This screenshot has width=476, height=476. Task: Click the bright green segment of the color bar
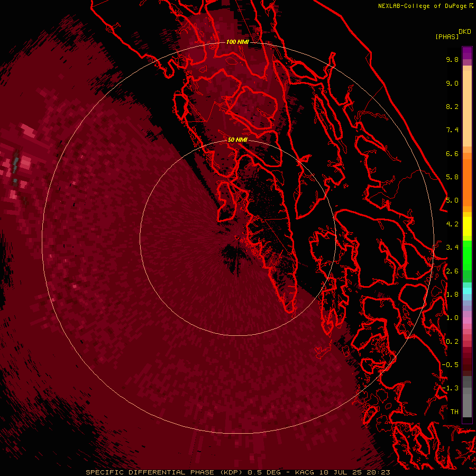coord(467,255)
